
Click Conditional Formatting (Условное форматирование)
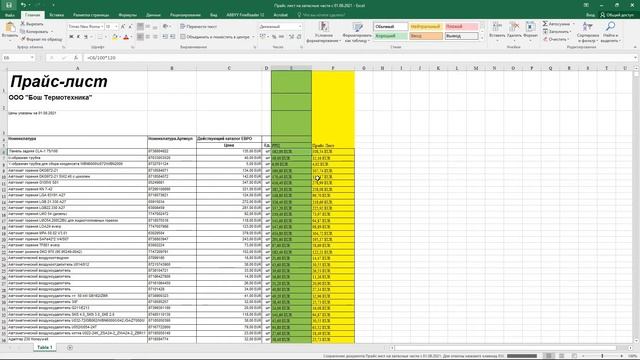point(324,32)
